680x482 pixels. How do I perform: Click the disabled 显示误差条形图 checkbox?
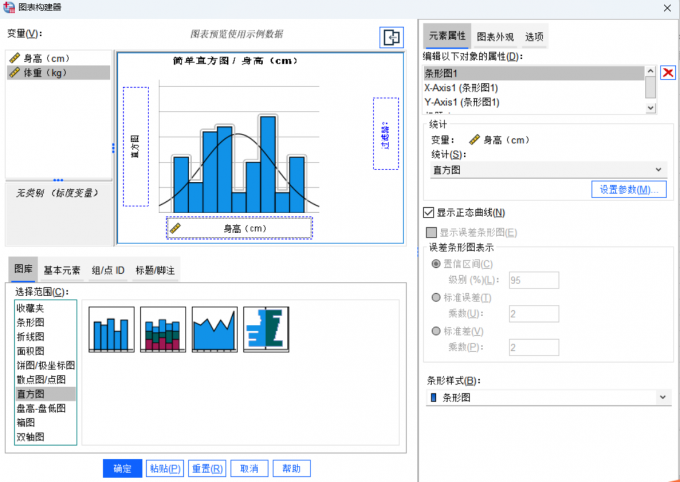coord(431,233)
